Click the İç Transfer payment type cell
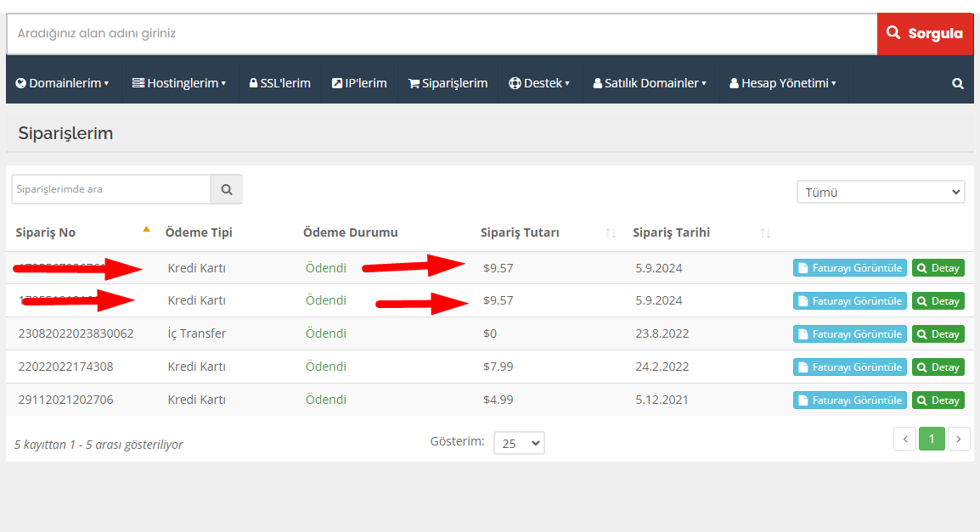This screenshot has height=532, width=980. click(x=197, y=333)
